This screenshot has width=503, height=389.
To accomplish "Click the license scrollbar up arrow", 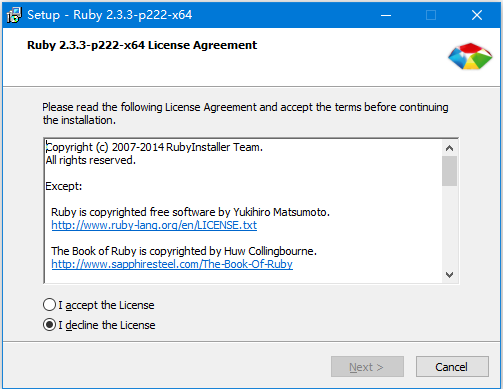I will tap(449, 148).
